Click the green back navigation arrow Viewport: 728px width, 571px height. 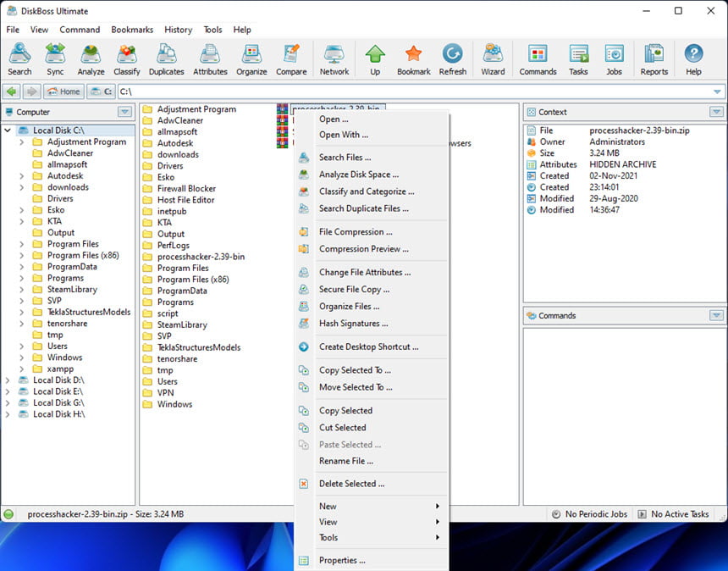click(x=12, y=91)
